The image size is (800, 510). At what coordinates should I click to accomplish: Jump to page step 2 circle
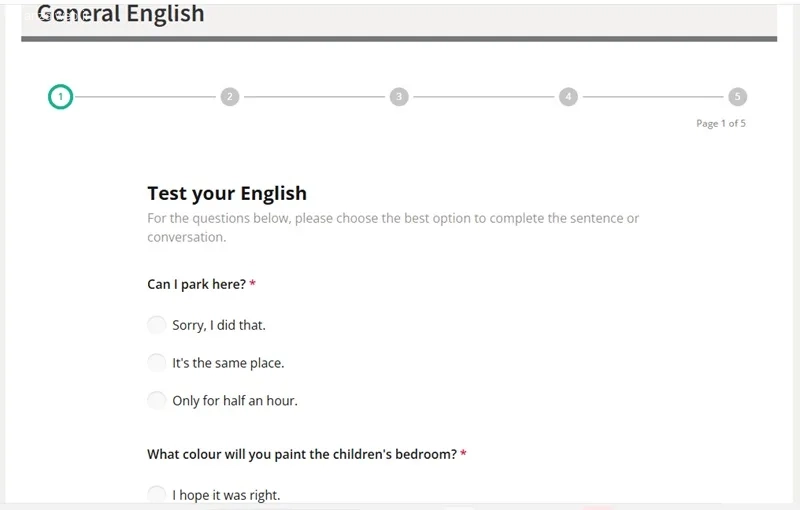coord(230,96)
